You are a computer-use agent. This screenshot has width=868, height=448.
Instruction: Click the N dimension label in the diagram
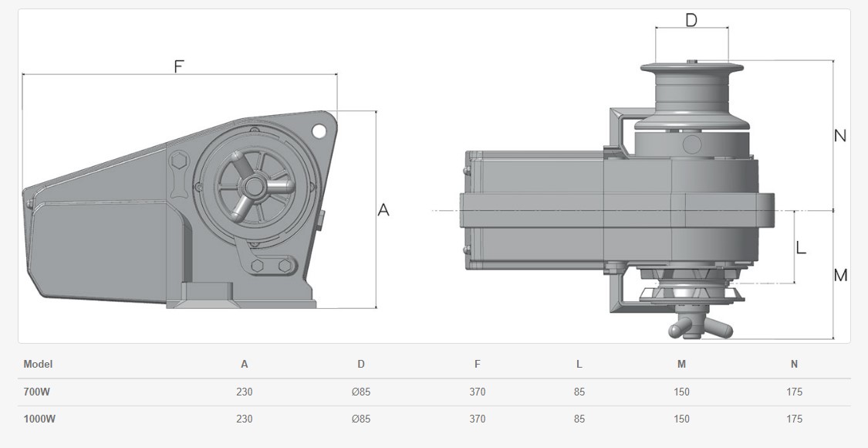click(x=840, y=136)
